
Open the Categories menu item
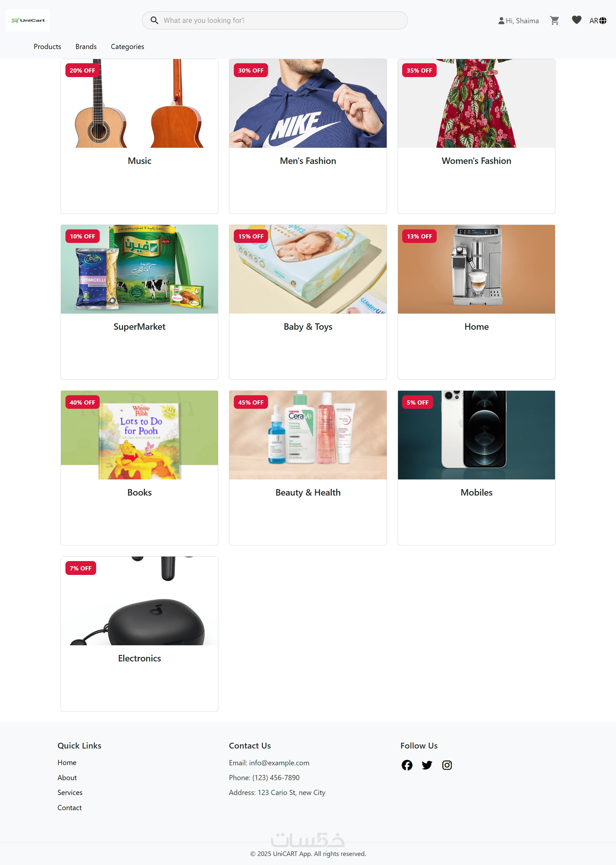coord(127,46)
